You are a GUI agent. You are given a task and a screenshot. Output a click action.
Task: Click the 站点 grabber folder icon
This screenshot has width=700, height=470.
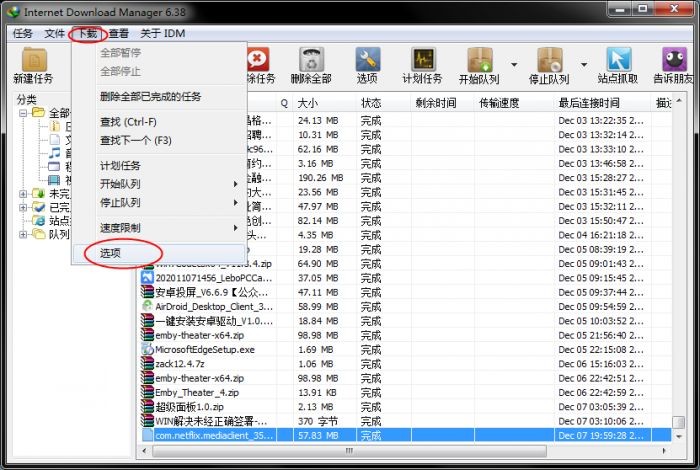pyautogui.click(x=38, y=220)
